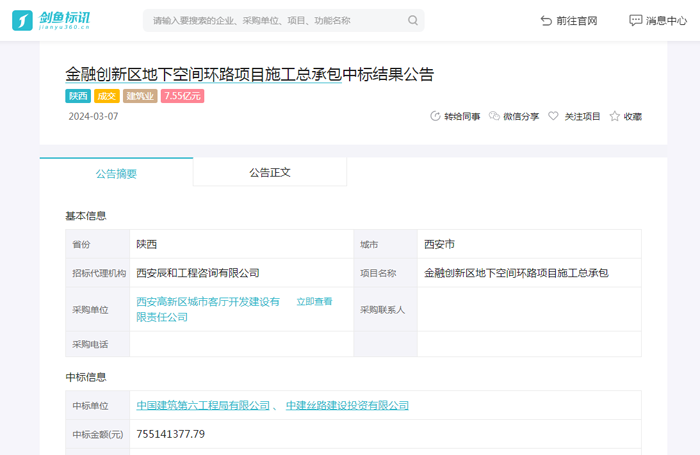This screenshot has width=700, height=455.
Task: Click the 成交 status tag
Action: pos(106,96)
